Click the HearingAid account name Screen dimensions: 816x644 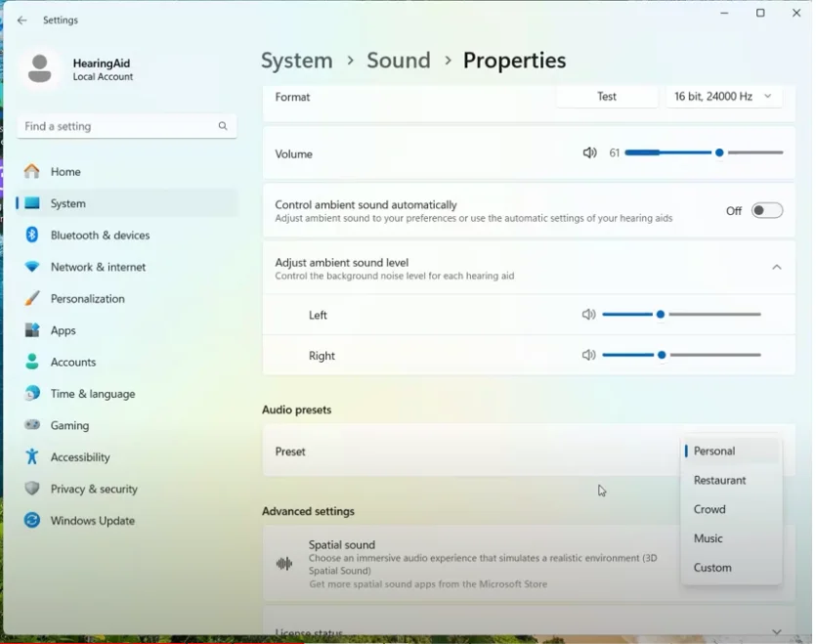pyautogui.click(x=102, y=63)
